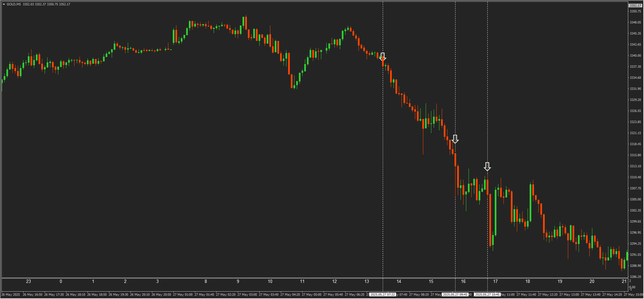Screen dimensions: 644x299
Task: Click the 27 May 13:40 time axis label
Action: [x=591, y=295]
